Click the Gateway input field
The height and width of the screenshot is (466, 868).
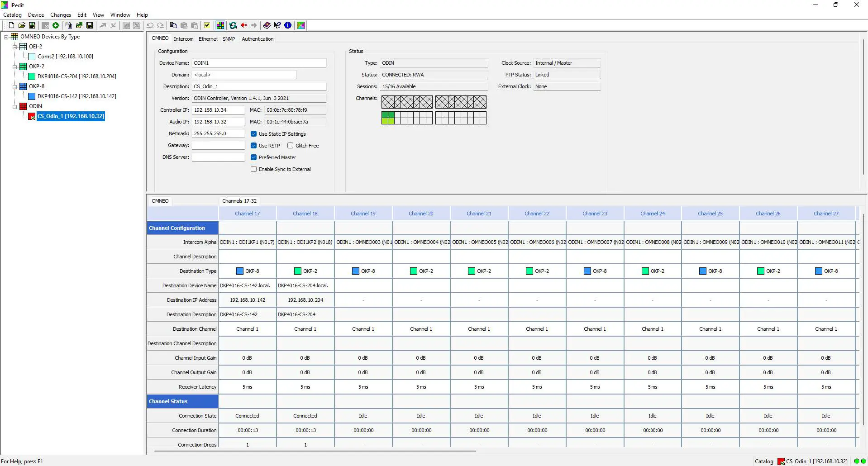tap(218, 145)
